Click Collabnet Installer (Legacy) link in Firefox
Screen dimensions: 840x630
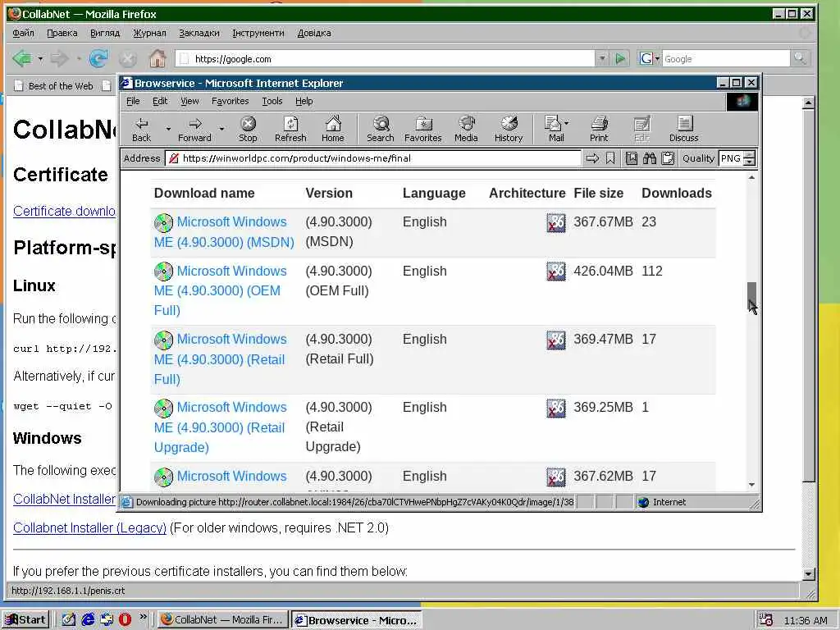[x=89, y=527]
